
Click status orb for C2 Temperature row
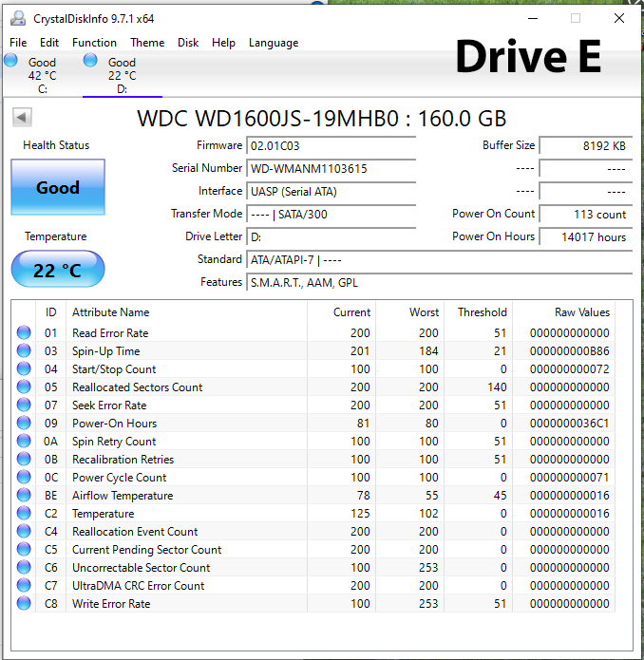[24, 513]
